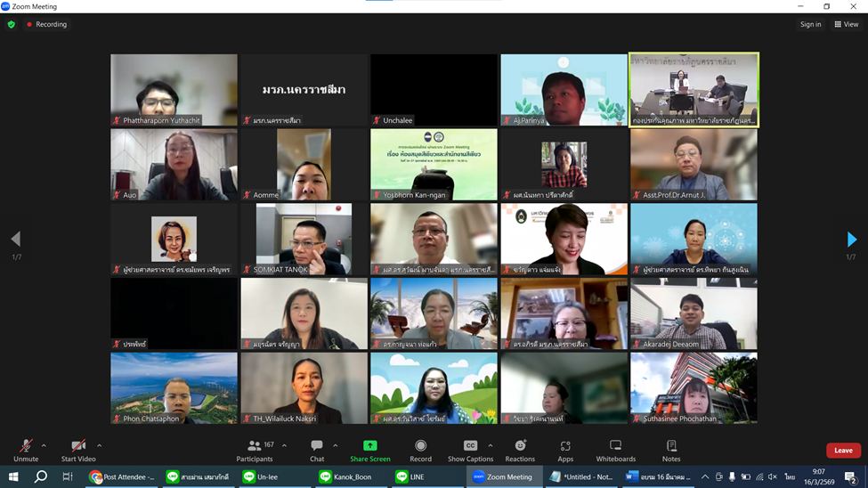This screenshot has height=488, width=868.
Task: Unmute the microphone
Action: point(26,450)
